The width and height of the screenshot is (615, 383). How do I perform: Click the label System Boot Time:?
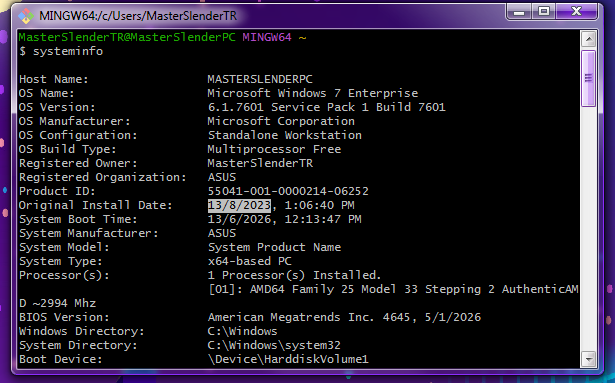(78, 219)
